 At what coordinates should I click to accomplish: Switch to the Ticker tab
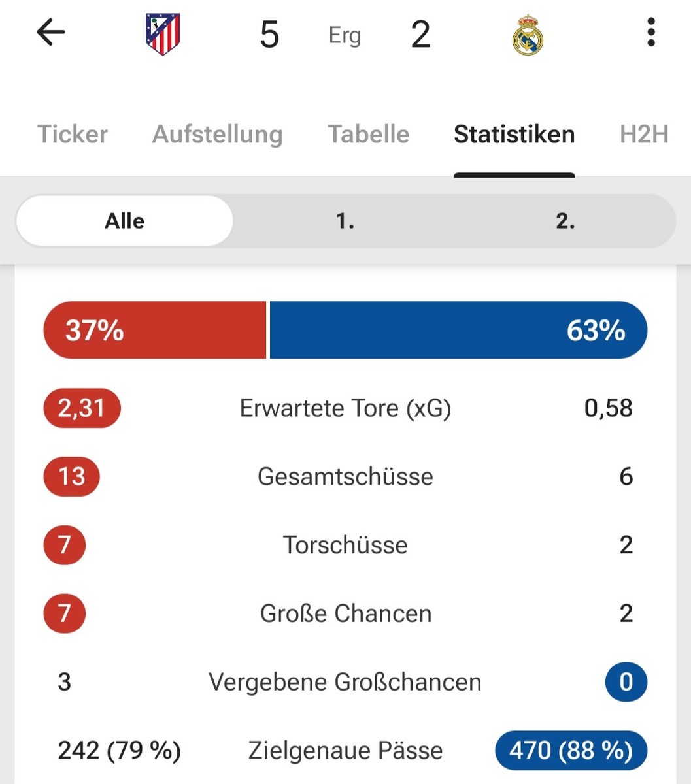pyautogui.click(x=73, y=135)
